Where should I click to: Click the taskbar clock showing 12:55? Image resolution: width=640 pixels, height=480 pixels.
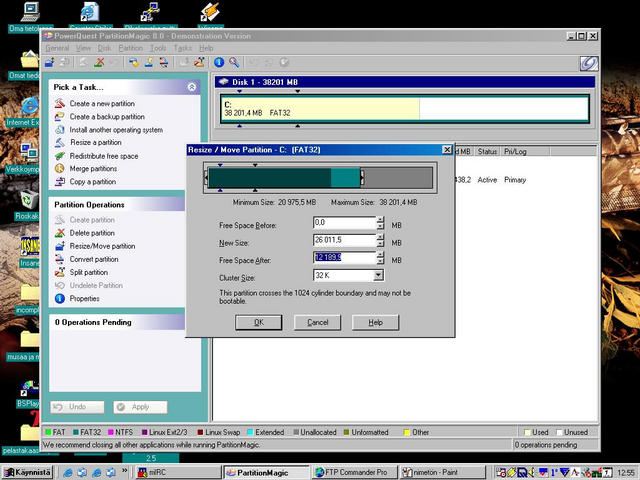[x=626, y=473]
